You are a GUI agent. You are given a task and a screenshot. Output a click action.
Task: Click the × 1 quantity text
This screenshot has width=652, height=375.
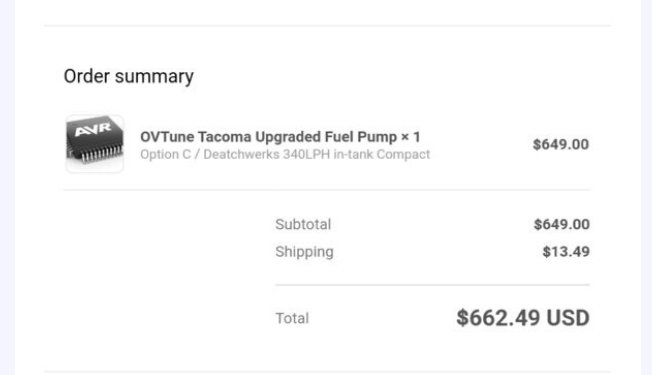(410, 136)
